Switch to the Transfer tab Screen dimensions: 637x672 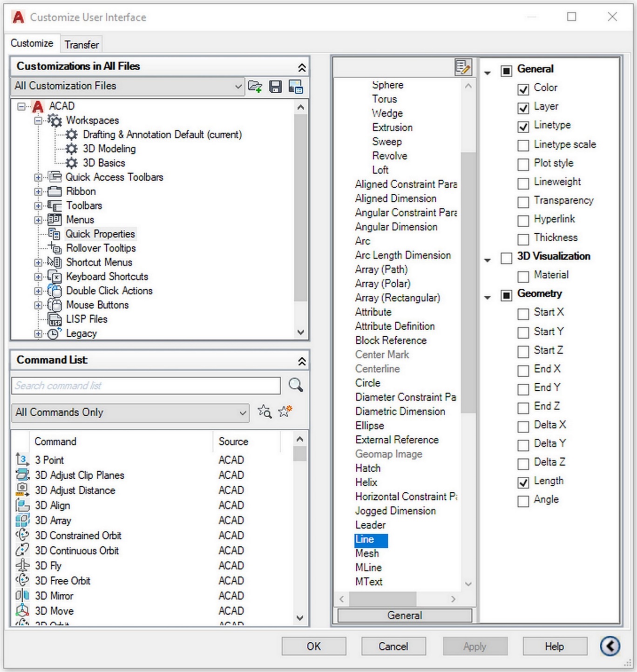[81, 45]
